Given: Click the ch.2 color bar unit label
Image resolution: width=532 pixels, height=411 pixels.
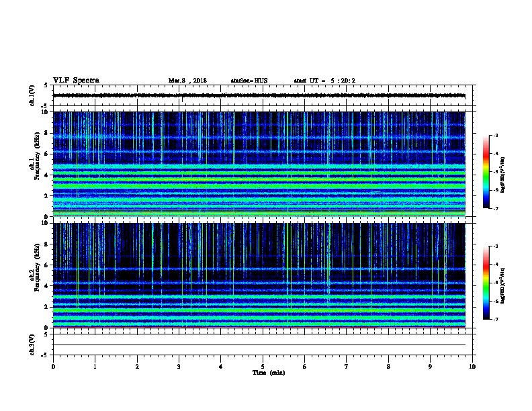Looking at the screenshot, I should tap(503, 285).
